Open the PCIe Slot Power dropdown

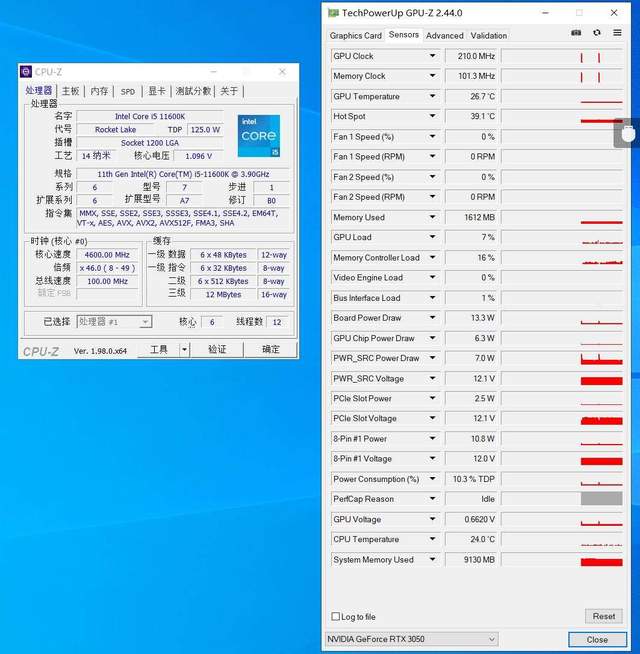click(433, 398)
